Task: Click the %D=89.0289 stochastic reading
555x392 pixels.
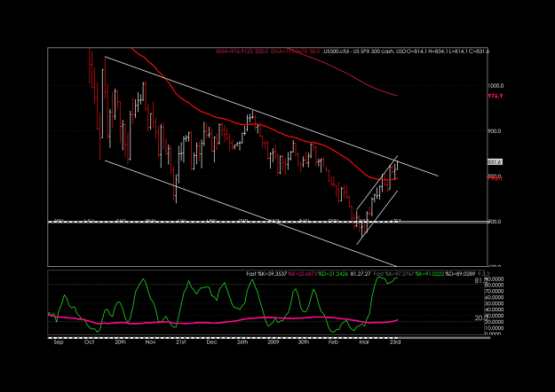Action: coord(460,273)
